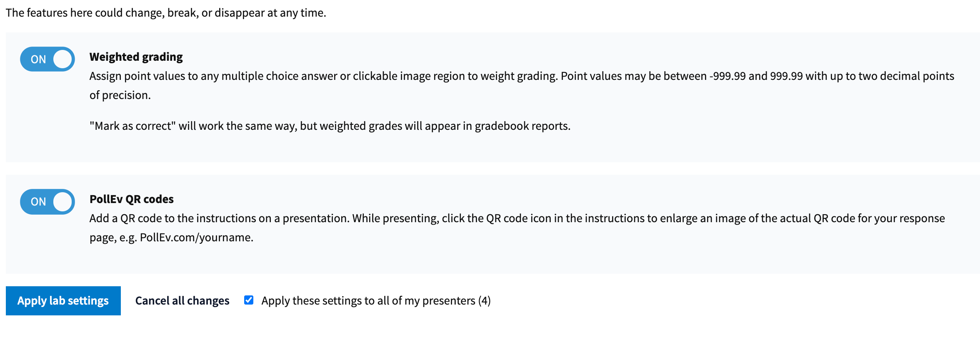Click the presenters count (4) text
The width and height of the screenshot is (980, 342).
pos(484,301)
